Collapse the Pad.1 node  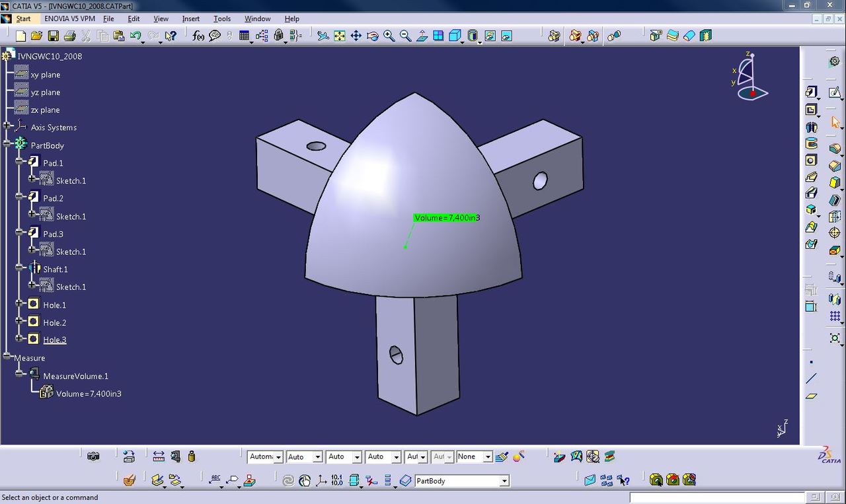pos(20,161)
